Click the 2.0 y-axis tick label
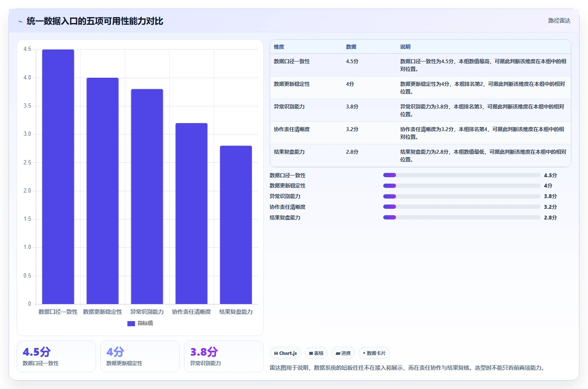This screenshot has width=588, height=389. [x=27, y=191]
